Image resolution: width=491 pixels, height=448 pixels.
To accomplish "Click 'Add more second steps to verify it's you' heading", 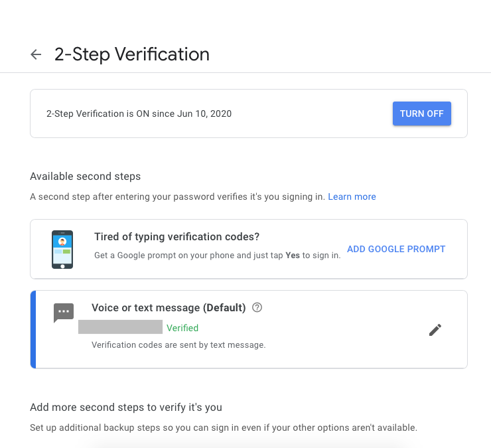I will pyautogui.click(x=126, y=408).
